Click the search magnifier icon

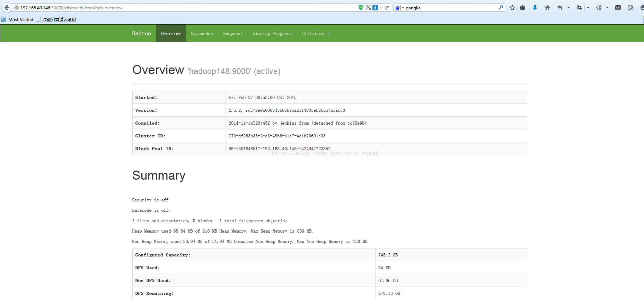(501, 8)
